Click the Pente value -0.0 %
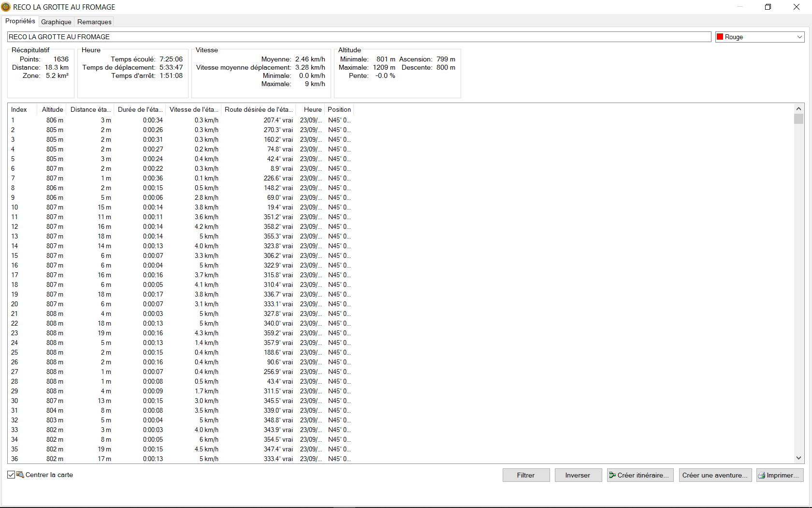The height and width of the screenshot is (508, 812). [385, 75]
